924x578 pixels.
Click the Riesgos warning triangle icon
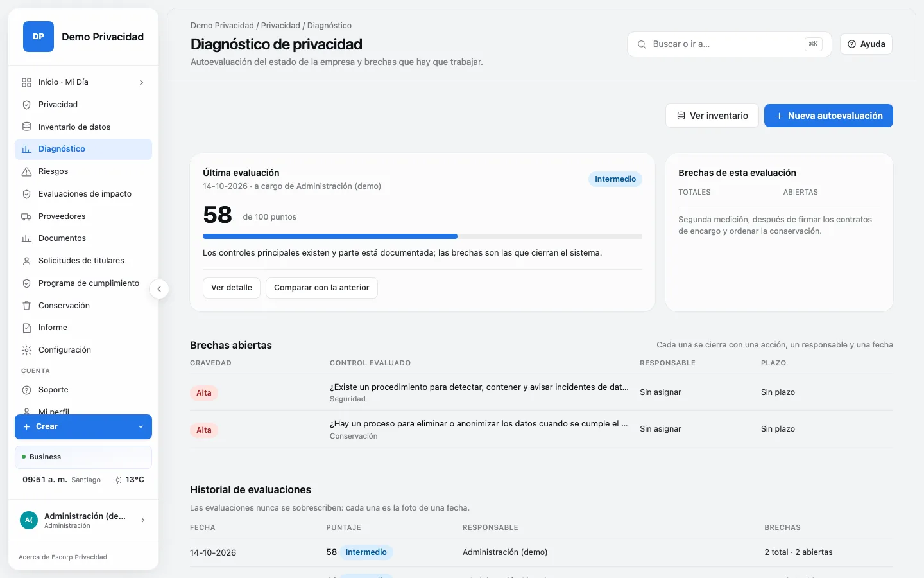(26, 171)
